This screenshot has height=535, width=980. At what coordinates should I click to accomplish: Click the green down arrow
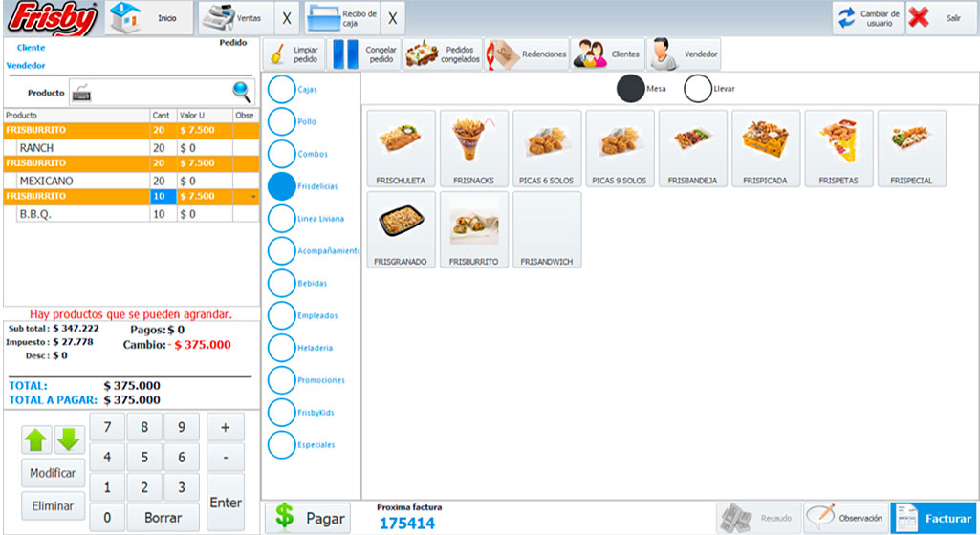[70, 439]
